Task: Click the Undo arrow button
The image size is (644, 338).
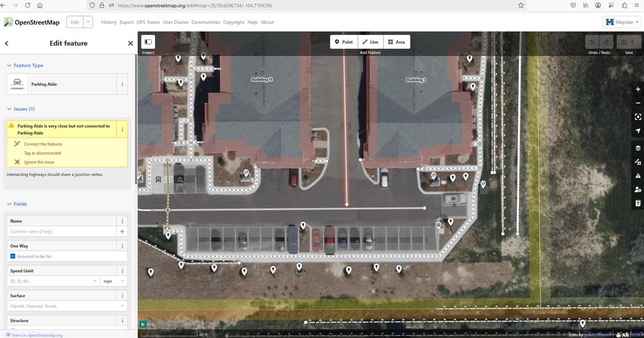Action: click(x=593, y=42)
